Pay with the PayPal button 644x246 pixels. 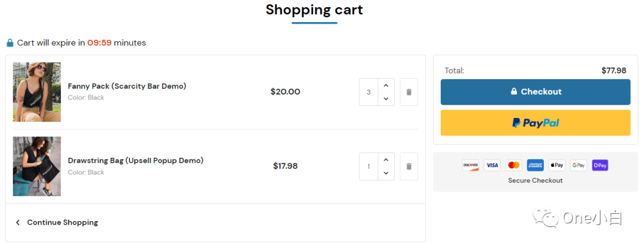tap(535, 123)
